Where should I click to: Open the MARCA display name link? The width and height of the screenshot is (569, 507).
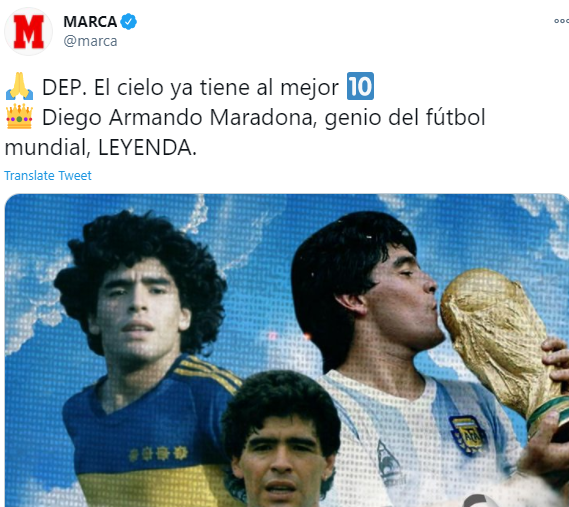point(90,22)
